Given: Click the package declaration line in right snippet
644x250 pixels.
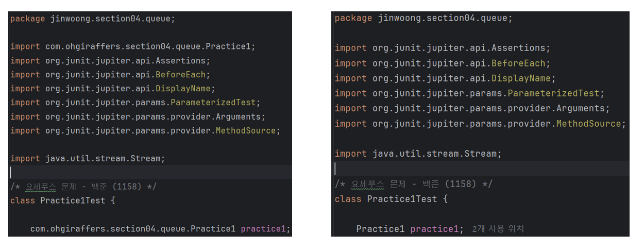Looking at the screenshot, I should pyautogui.click(x=423, y=18).
